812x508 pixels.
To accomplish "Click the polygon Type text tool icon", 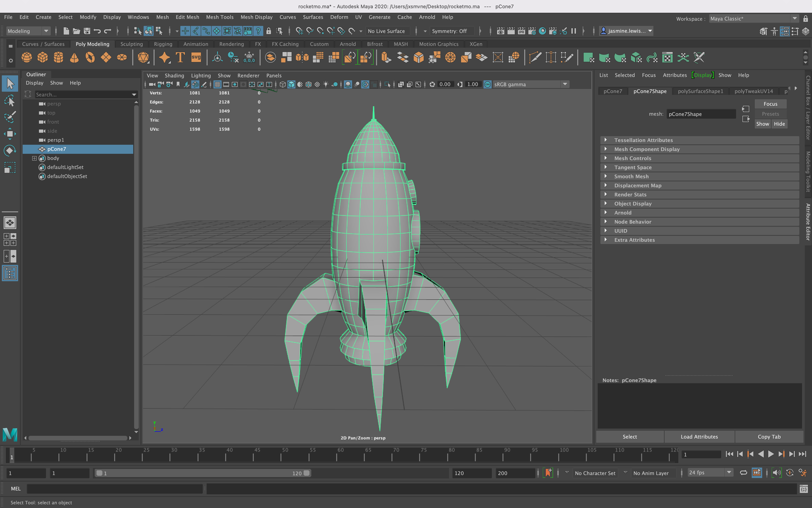I will point(180,58).
